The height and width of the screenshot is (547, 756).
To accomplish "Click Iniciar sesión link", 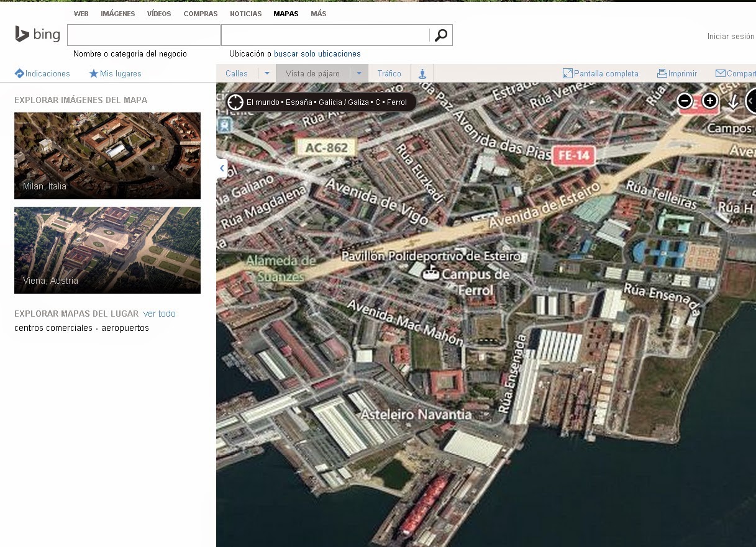I will (731, 37).
